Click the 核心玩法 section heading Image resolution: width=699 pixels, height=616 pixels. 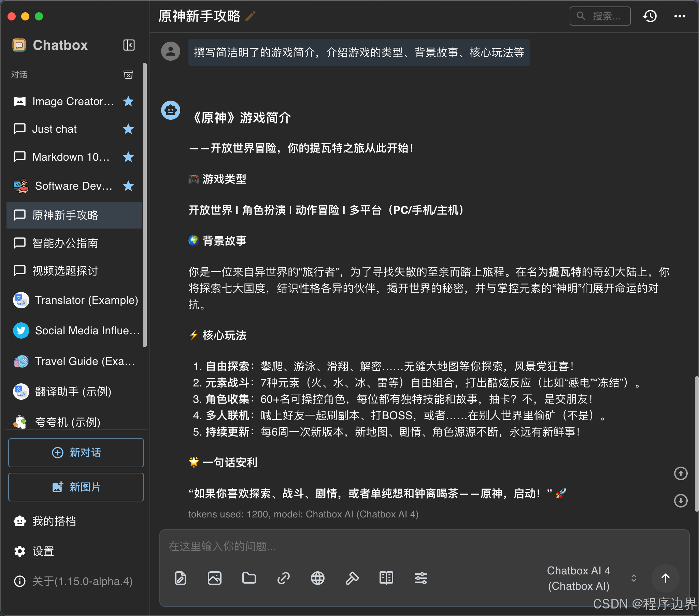[217, 335]
